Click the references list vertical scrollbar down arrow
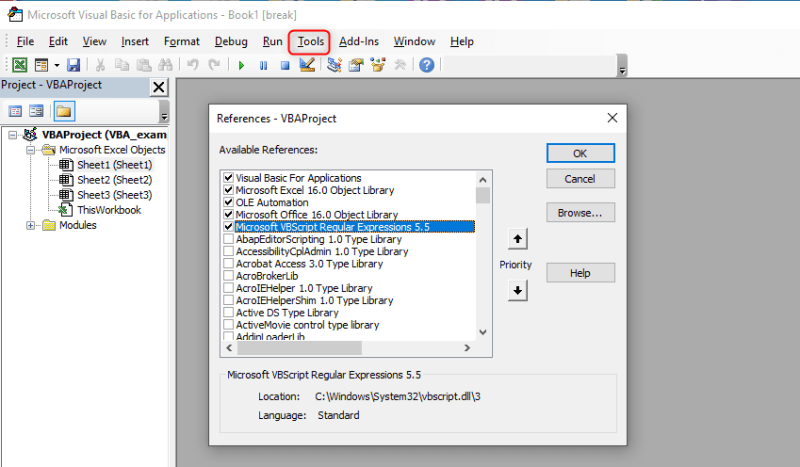Viewport: 800px width, 467px height. pyautogui.click(x=483, y=333)
